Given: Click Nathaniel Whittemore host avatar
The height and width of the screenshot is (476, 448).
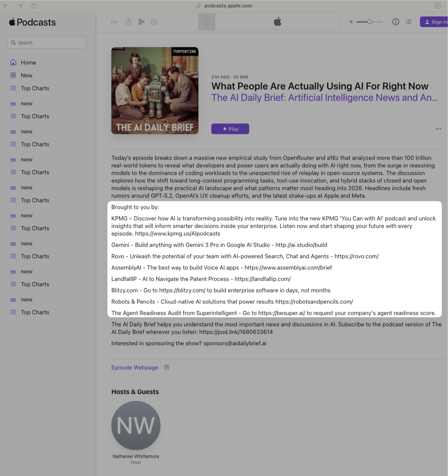Looking at the screenshot, I should [136, 426].
